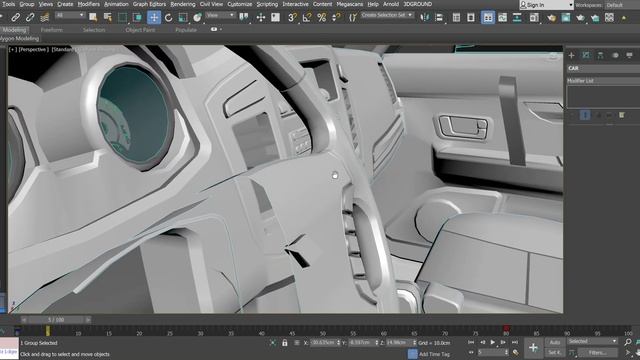
Task: Expand the ribbon options arrow
Action: [x=221, y=29]
